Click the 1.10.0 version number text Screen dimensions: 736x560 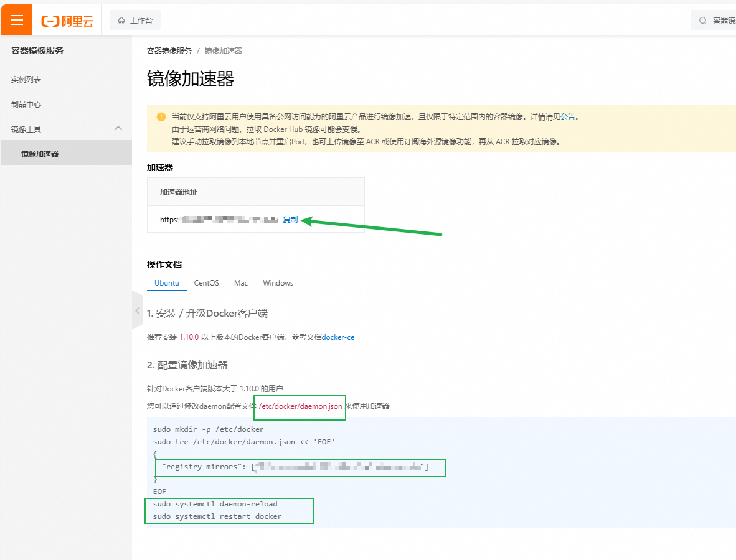click(x=189, y=337)
